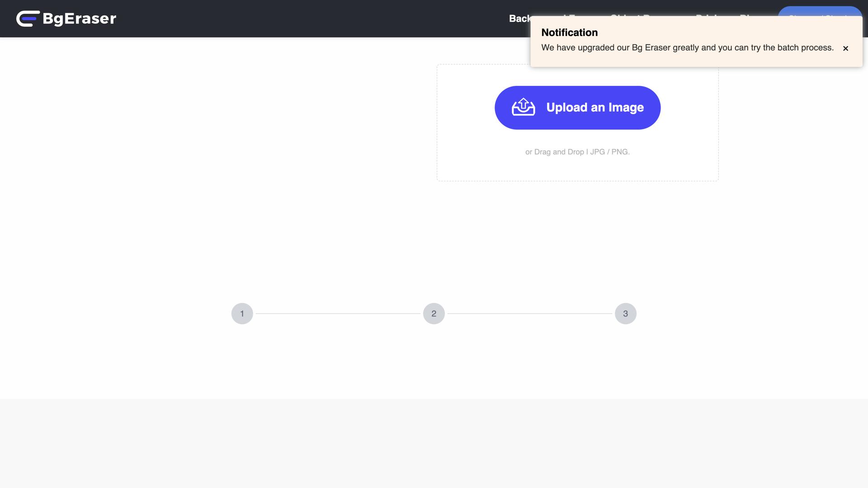Click the Upload an Image button label

pyautogui.click(x=595, y=108)
